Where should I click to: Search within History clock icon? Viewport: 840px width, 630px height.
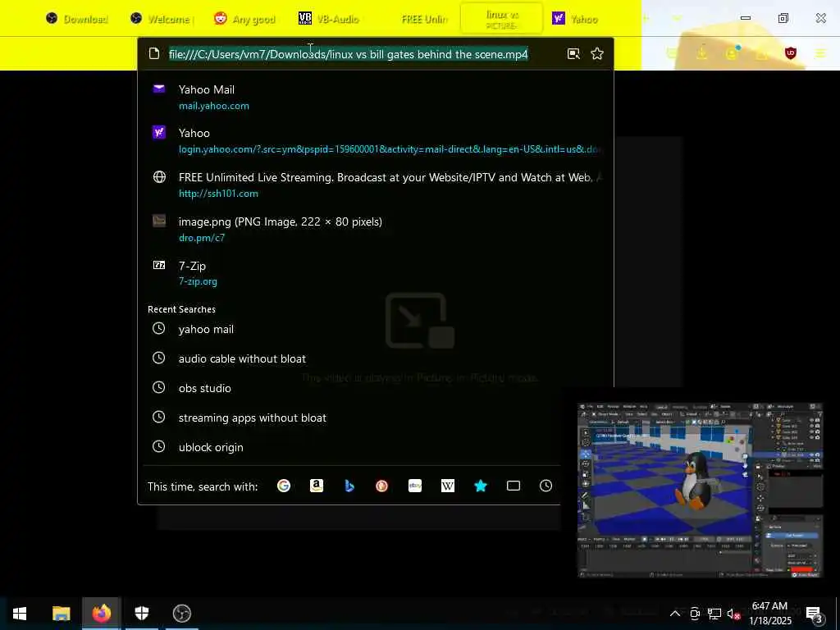coord(546,486)
